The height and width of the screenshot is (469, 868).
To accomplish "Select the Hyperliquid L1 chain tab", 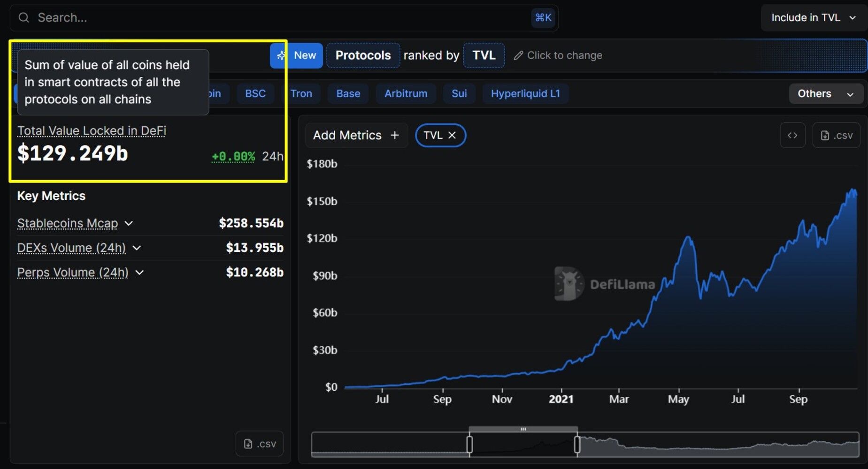I will click(x=525, y=93).
